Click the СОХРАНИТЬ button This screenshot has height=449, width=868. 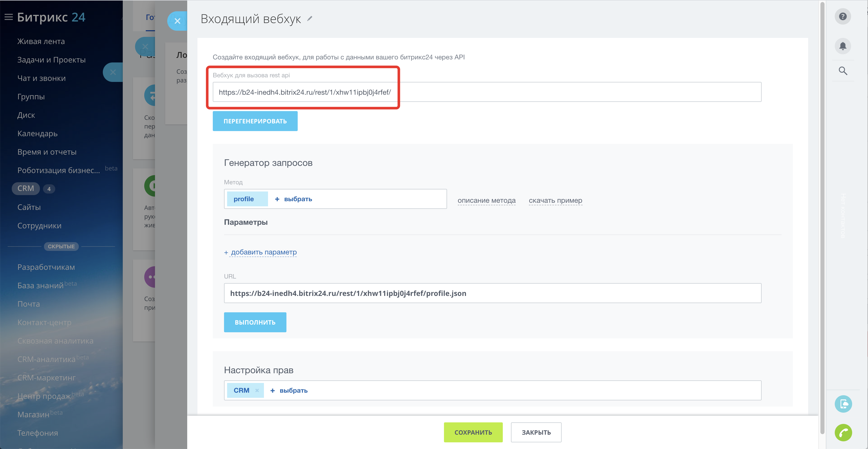tap(473, 432)
